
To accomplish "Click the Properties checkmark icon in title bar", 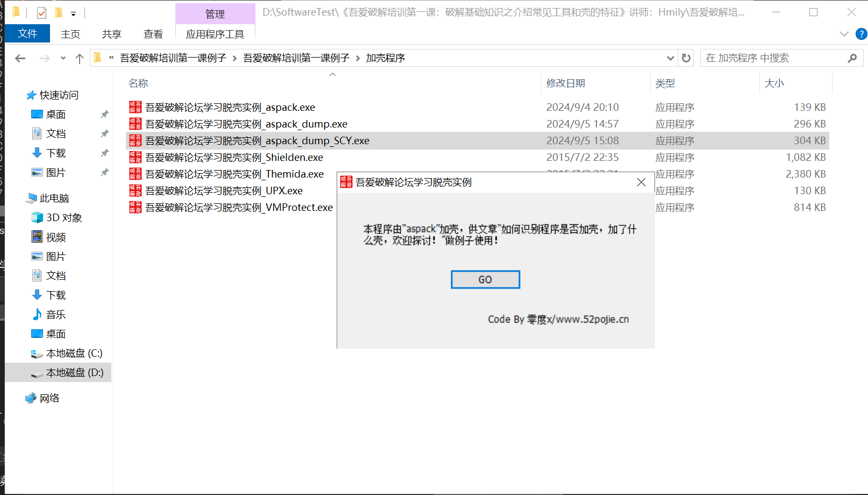I will pyautogui.click(x=41, y=12).
